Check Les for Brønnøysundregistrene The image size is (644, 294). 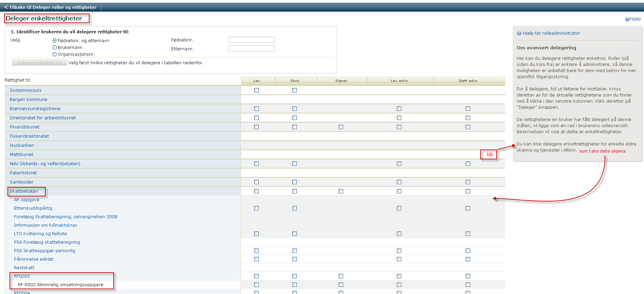coord(256,108)
